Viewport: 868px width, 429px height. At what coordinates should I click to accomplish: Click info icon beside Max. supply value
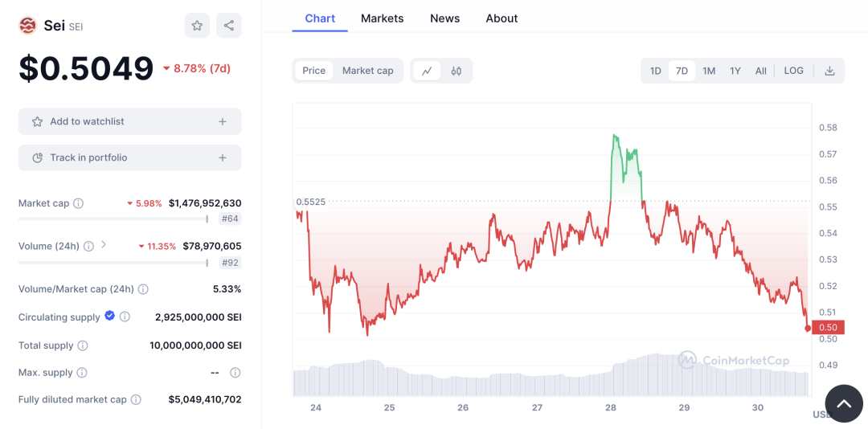point(235,373)
